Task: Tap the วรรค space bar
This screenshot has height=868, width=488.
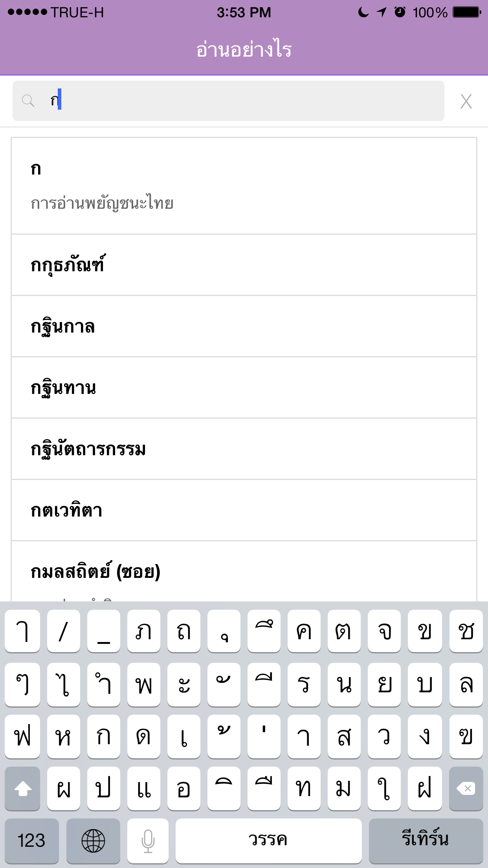Action: click(x=268, y=841)
